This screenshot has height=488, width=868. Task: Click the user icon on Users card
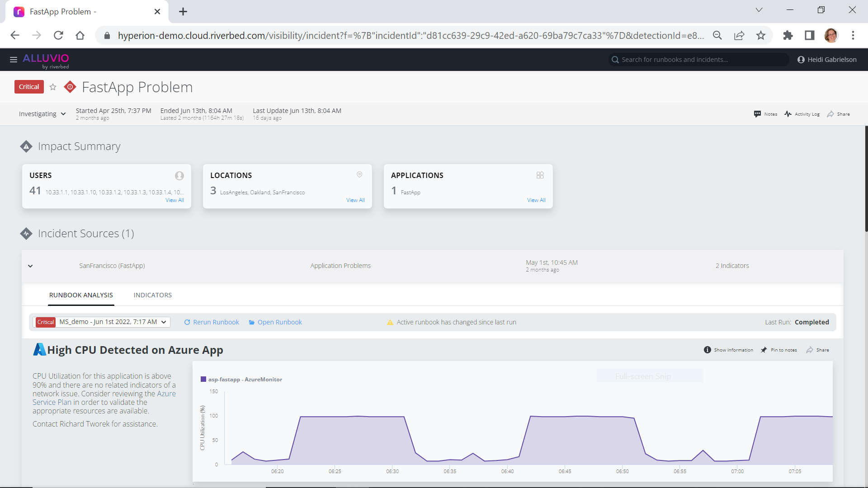(179, 176)
